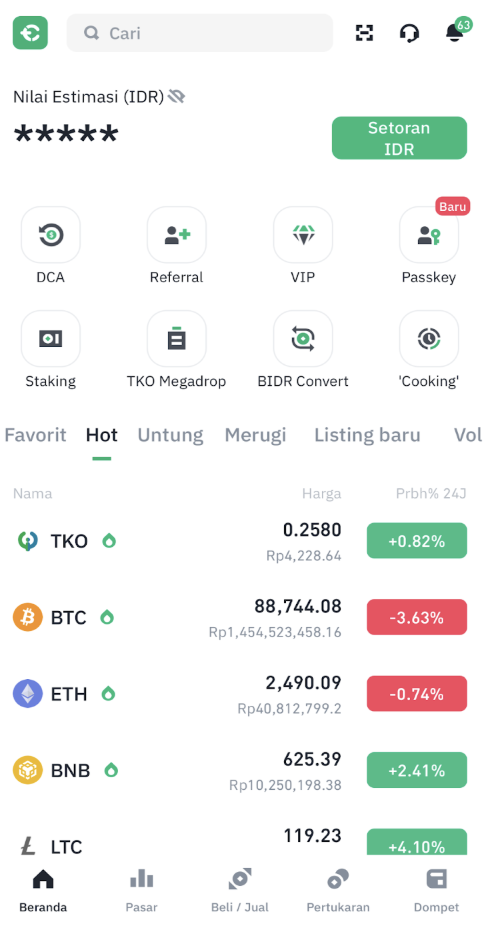Image resolution: width=484 pixels, height=926 pixels.
Task: Open customer support headset icon
Action: click(409, 33)
